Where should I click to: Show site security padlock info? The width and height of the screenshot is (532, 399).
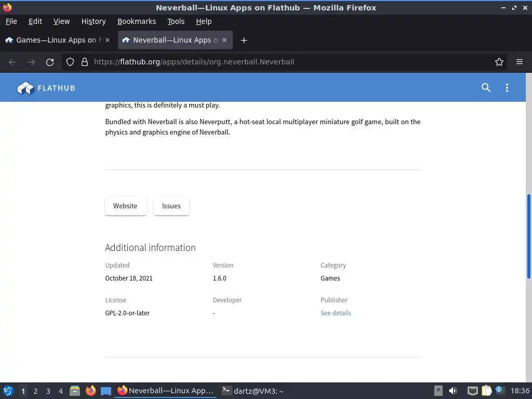[x=85, y=62]
